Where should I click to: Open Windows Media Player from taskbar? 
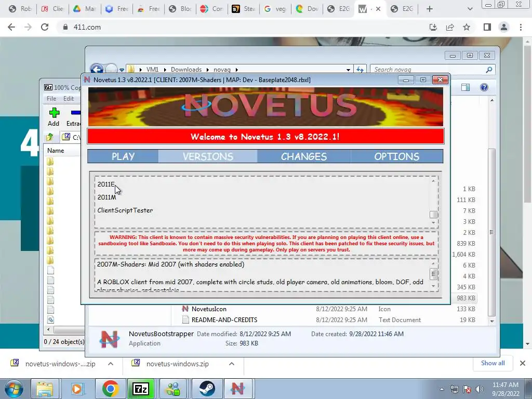[x=77, y=389]
